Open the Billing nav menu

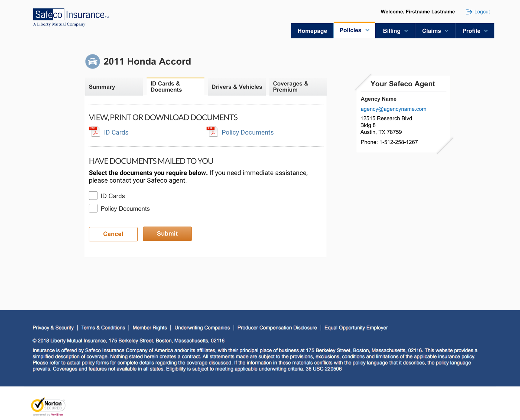395,31
